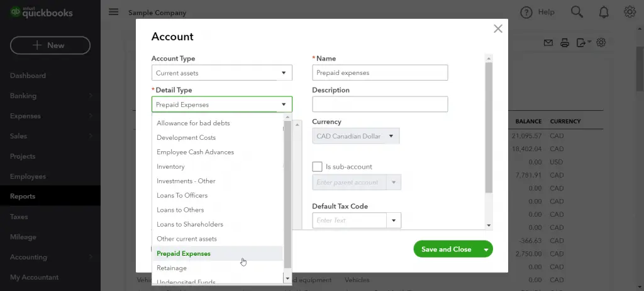This screenshot has height=291, width=644.
Task: Open the Currency dropdown
Action: [356, 136]
